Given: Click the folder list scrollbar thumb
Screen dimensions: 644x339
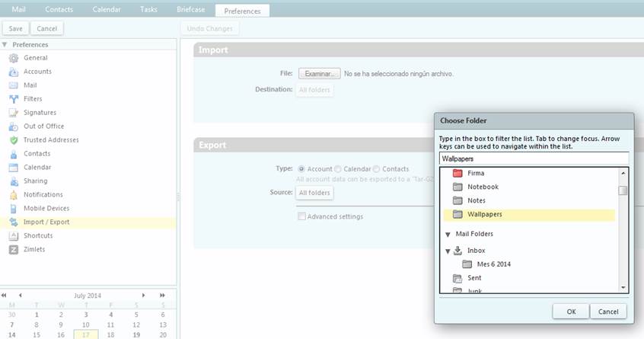Looking at the screenshot, I should 623,190.
